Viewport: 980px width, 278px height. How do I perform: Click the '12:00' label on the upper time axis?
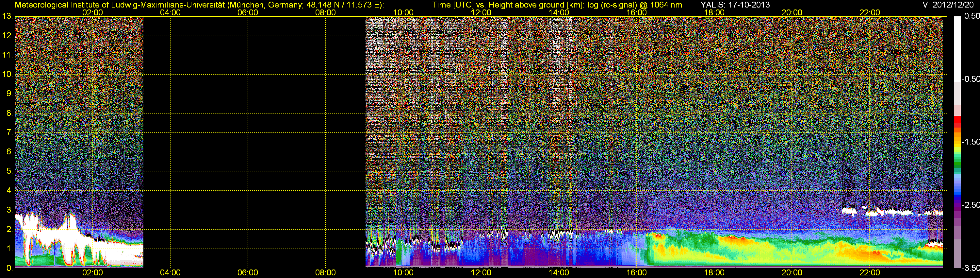[481, 12]
